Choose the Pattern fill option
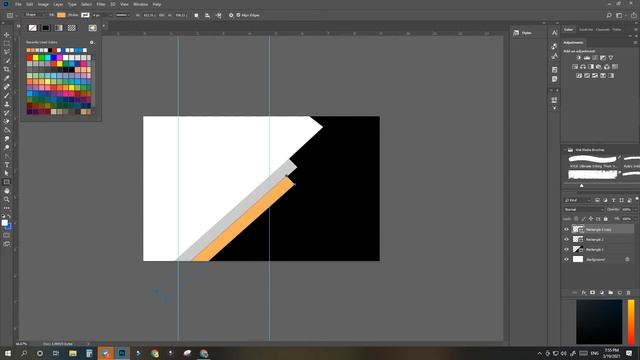Screen dimensions: 640x360 tap(72, 28)
